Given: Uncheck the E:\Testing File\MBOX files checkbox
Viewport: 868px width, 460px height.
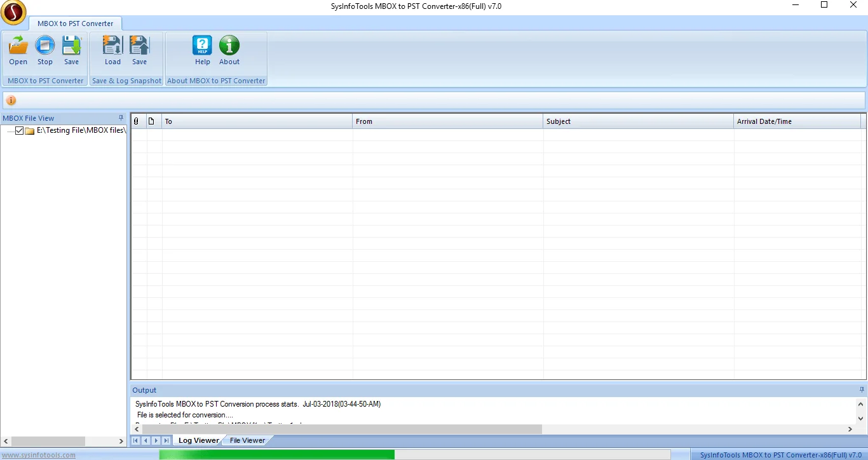Looking at the screenshot, I should tap(19, 131).
